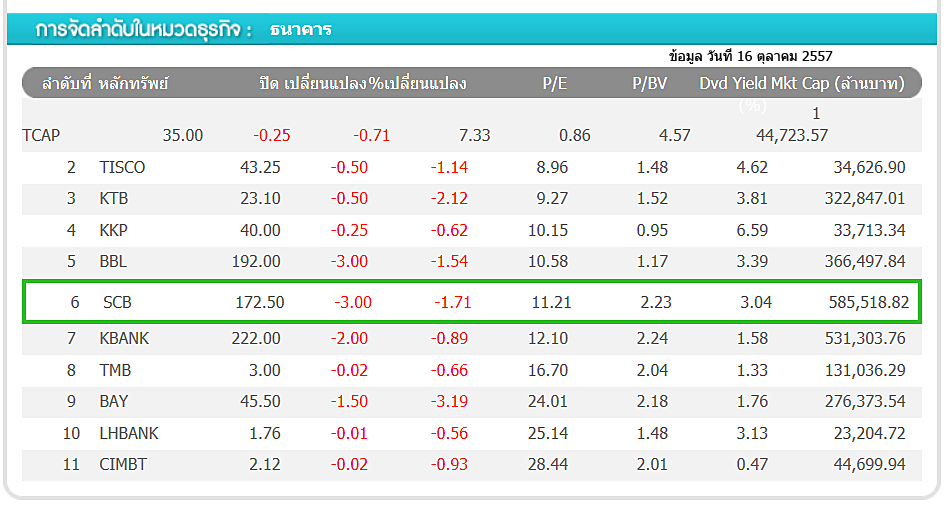Click the KKP stock symbol
This screenshot has height=531, width=947.
pyautogui.click(x=114, y=231)
